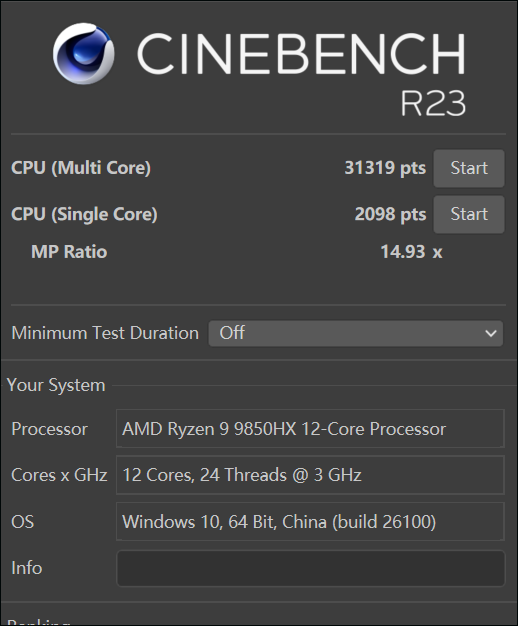Start the CPU Multi Core test
The image size is (518, 626).
pos(469,168)
